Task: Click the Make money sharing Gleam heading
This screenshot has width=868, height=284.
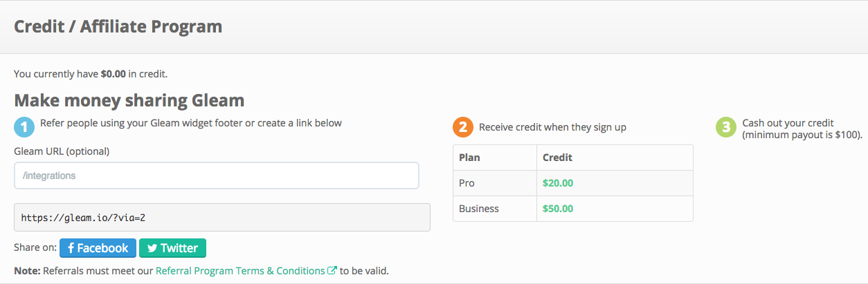Action: tap(129, 100)
